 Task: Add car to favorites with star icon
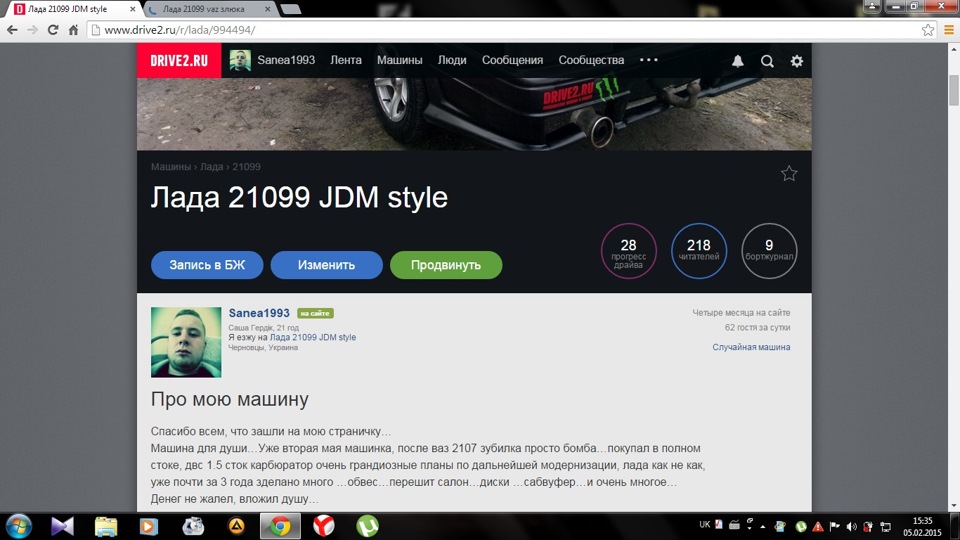[x=789, y=173]
